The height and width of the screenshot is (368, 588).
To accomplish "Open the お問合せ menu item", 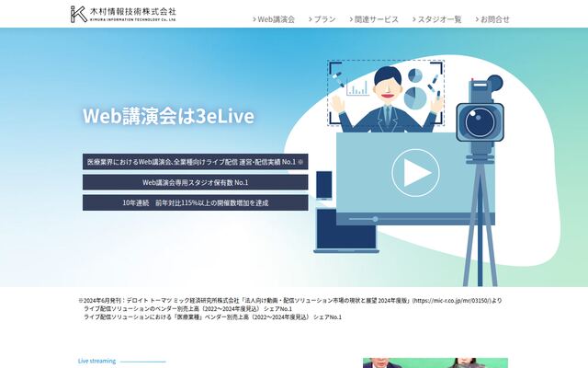I will [492, 19].
